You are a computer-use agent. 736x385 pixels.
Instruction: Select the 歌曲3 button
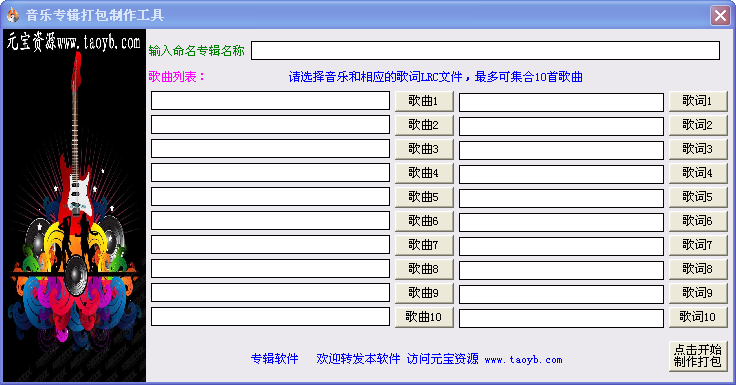point(424,149)
